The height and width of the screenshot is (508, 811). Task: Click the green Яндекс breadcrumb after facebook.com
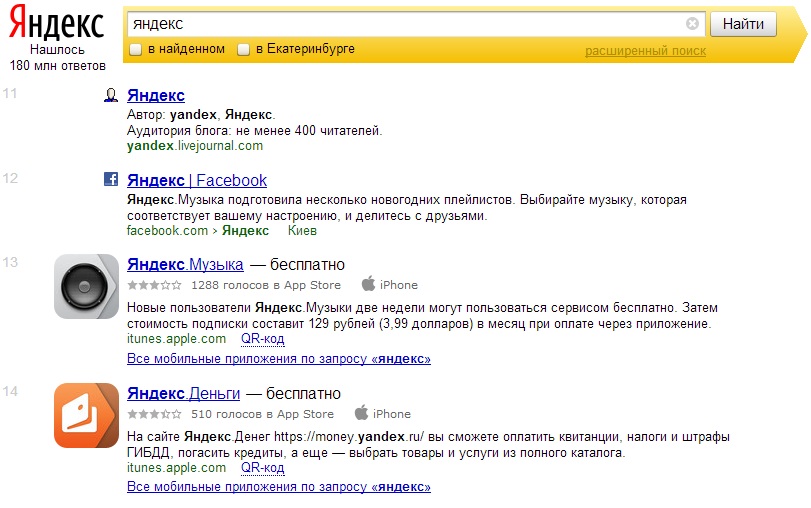coord(245,231)
